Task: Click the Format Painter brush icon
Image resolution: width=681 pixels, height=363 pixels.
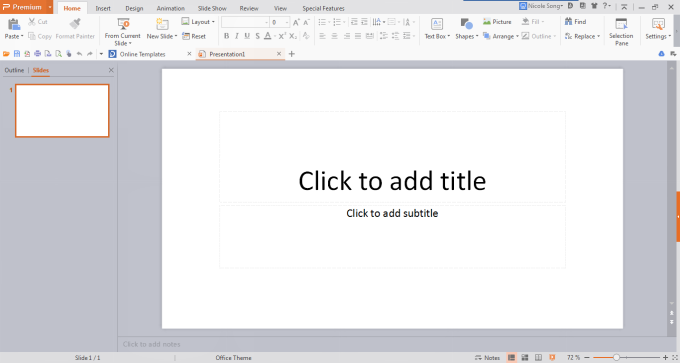Action: coord(75,23)
